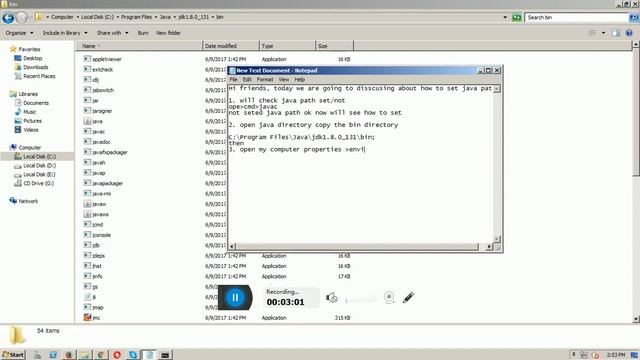This screenshot has width=640, height=360.
Task: Open Notepad Edit menu
Action: click(x=247, y=80)
